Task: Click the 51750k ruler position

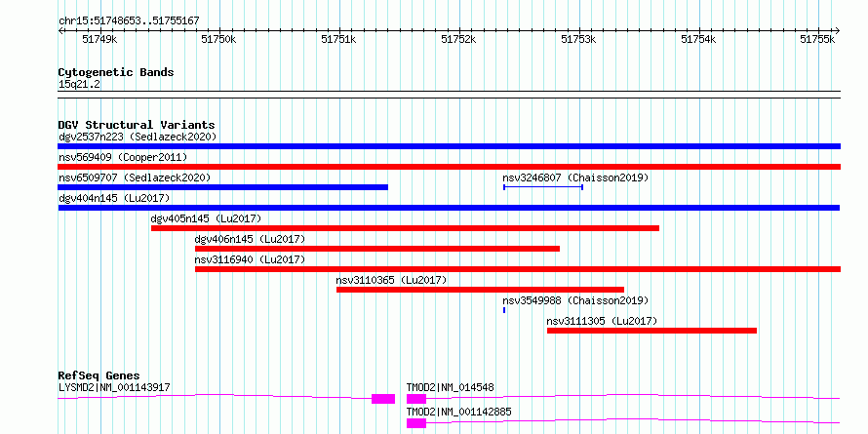Action: click(219, 39)
